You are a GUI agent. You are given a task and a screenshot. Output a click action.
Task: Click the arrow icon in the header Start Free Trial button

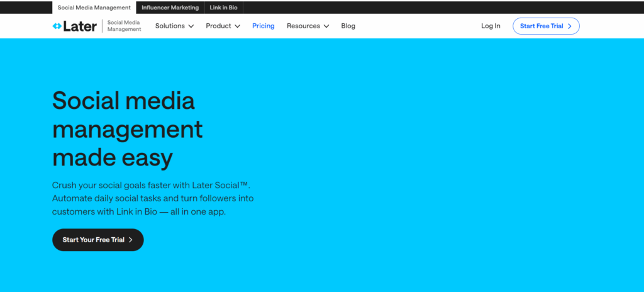(570, 26)
